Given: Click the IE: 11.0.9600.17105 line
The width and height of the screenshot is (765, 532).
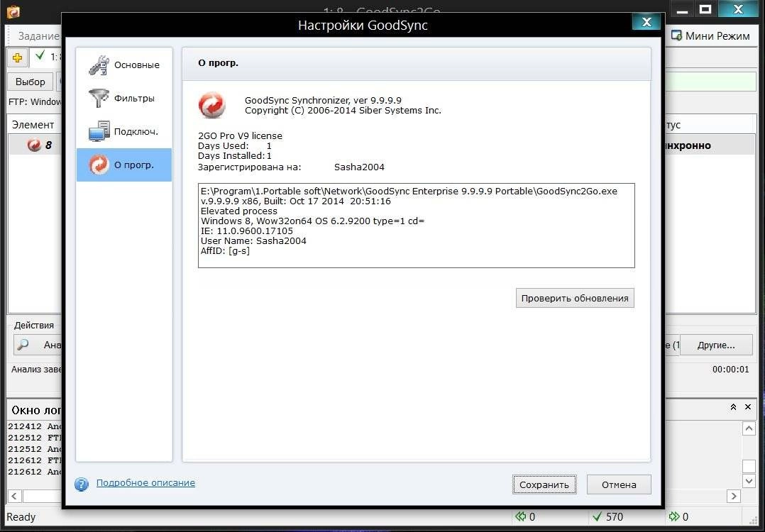Looking at the screenshot, I should [x=247, y=231].
